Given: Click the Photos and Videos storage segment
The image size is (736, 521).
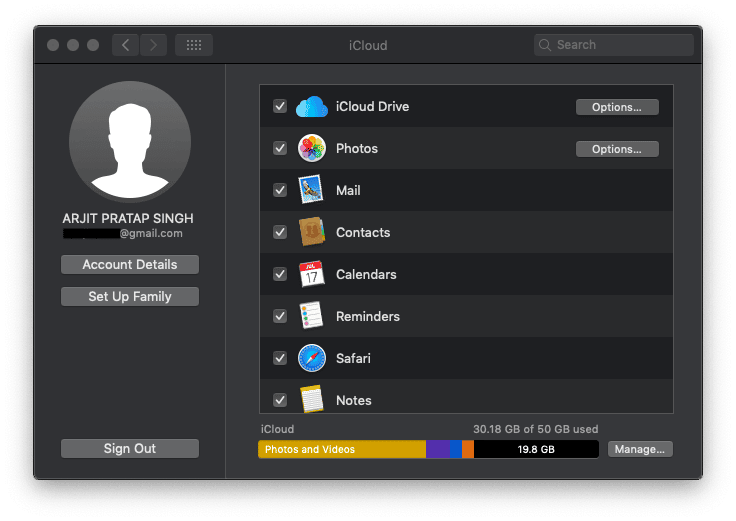Looking at the screenshot, I should pyautogui.click(x=342, y=449).
